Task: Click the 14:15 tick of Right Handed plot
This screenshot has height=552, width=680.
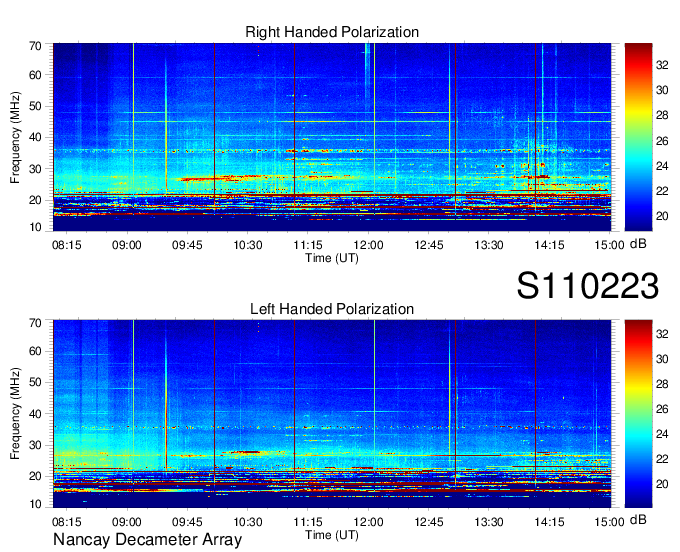Action: coord(549,245)
